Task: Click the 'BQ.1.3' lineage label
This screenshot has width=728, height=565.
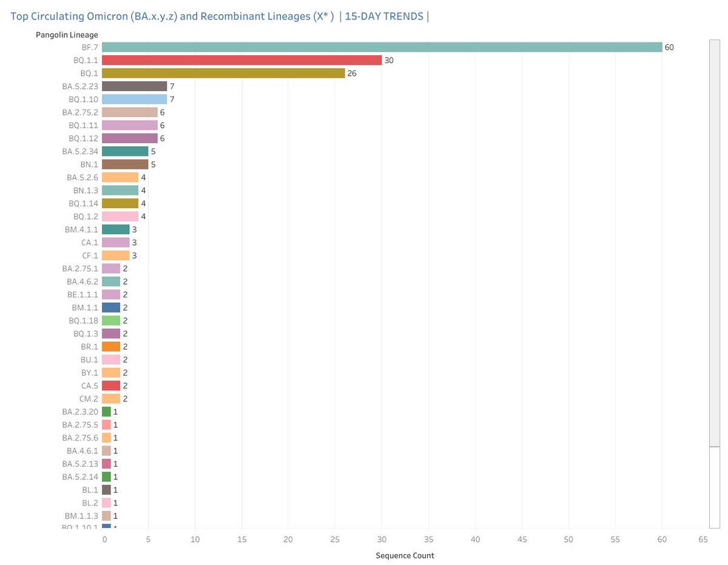Action: 86,334
